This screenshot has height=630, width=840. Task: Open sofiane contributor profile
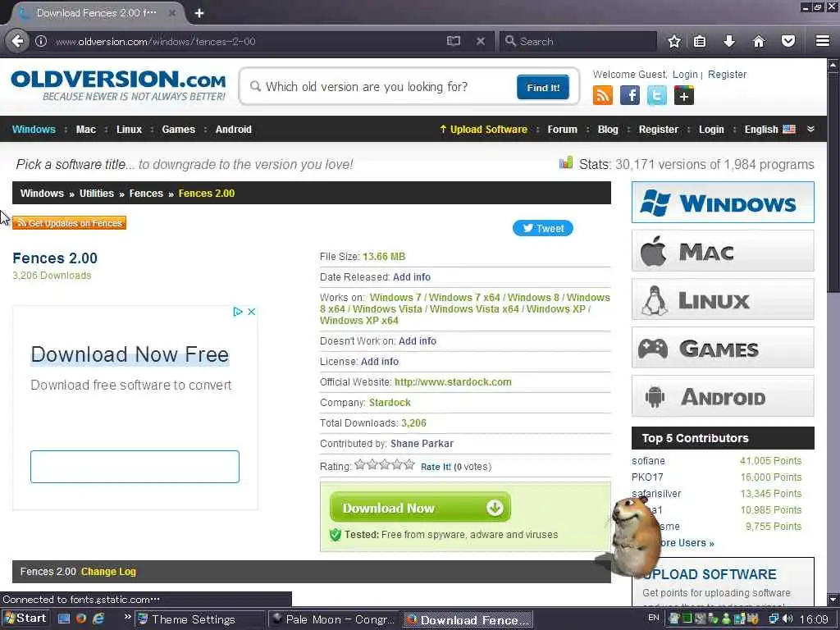pyautogui.click(x=648, y=461)
